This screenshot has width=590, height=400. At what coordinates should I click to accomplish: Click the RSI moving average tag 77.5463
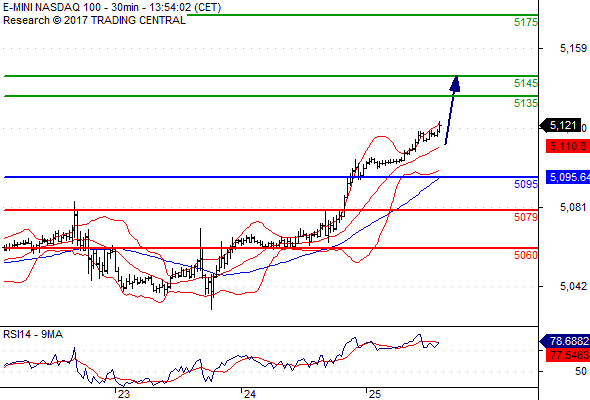click(567, 355)
